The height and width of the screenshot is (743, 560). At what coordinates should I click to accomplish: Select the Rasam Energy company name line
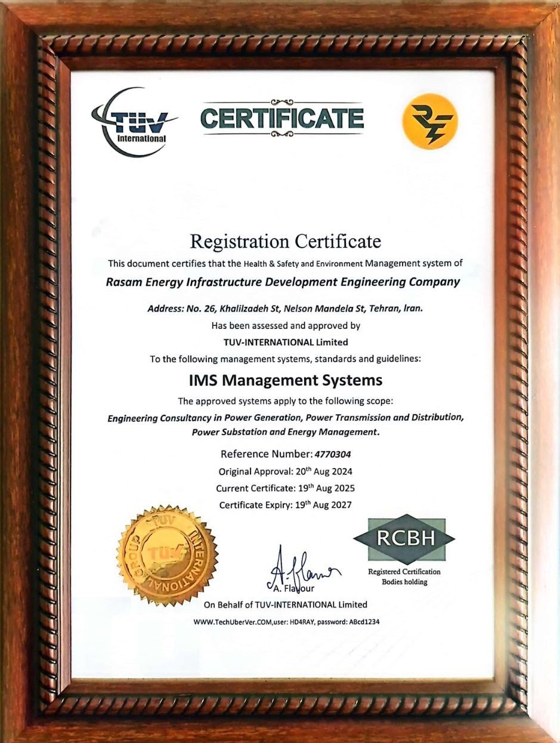point(283,282)
